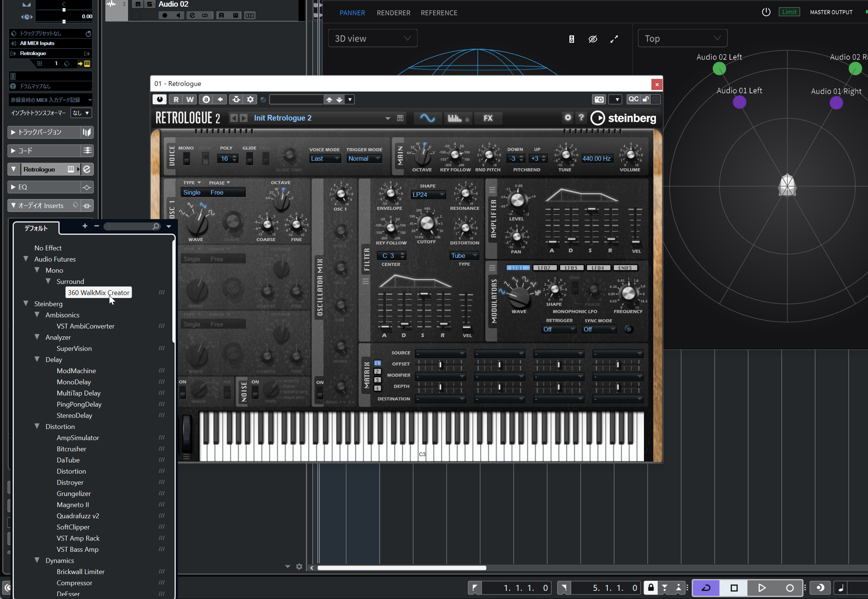Click the side-chain routing icon in the plugin toolbar
This screenshot has width=868, height=599.
click(236, 99)
